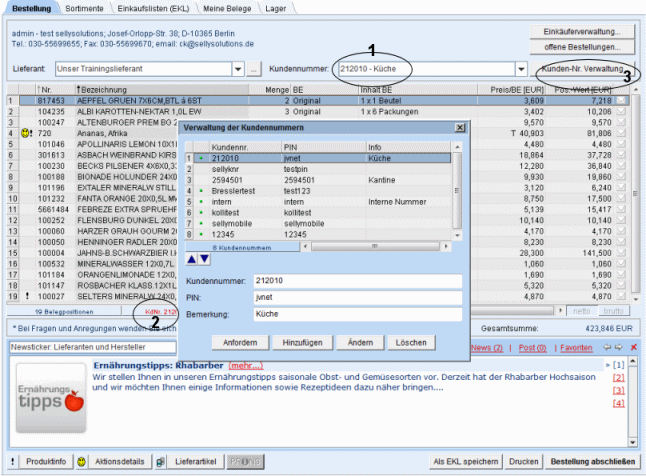Click the mehr... link in Rhabarber article
The height and width of the screenshot is (476, 646).
pyautogui.click(x=246, y=366)
